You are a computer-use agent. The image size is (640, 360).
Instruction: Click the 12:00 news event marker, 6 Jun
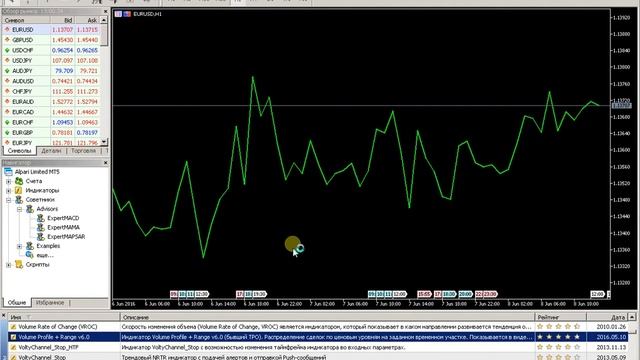tap(202, 294)
